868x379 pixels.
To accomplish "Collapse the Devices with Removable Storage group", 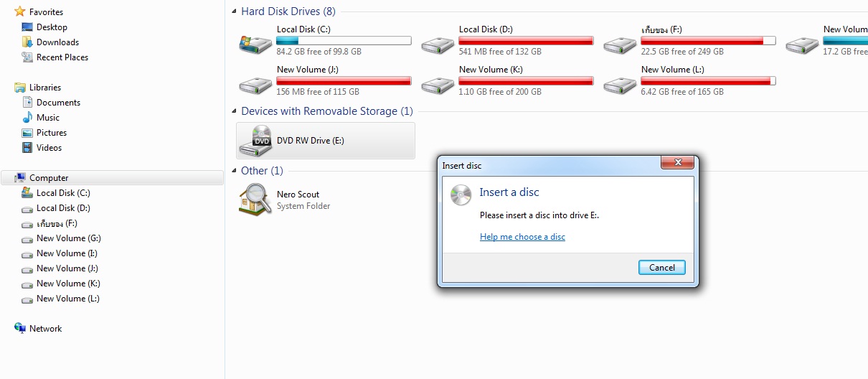I will pyautogui.click(x=235, y=111).
